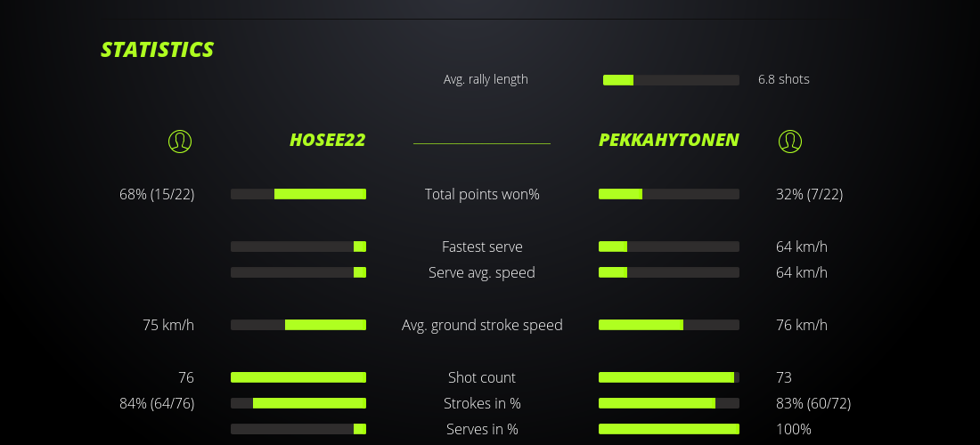The height and width of the screenshot is (445, 980).
Task: Click HOSEE22 fastest serve bar
Action: pos(298,247)
